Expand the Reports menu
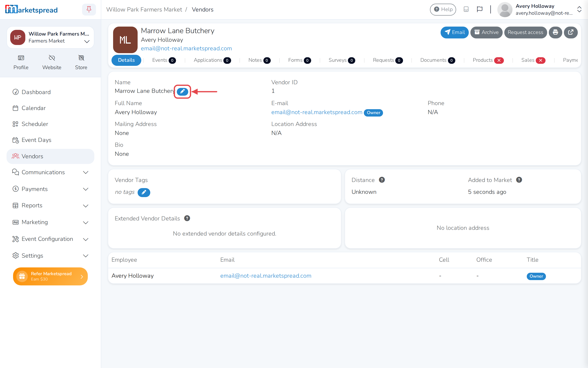The height and width of the screenshot is (368, 588). point(50,206)
